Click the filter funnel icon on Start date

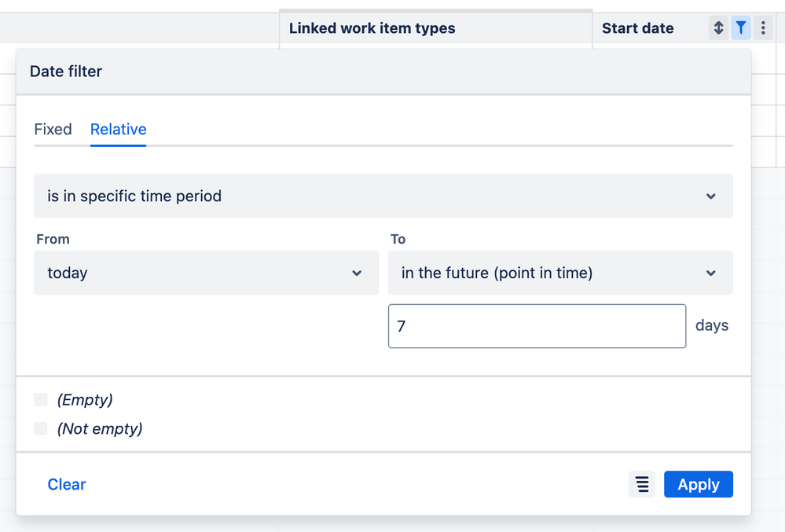[740, 28]
